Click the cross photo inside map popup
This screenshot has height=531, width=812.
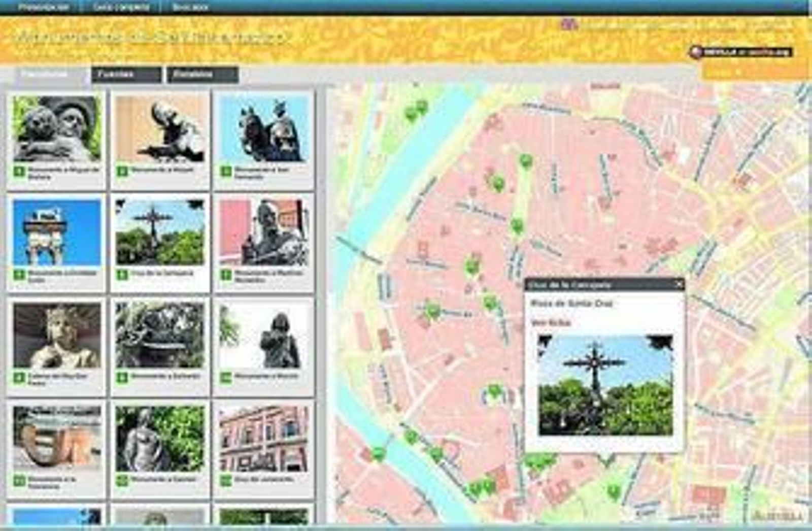tap(605, 385)
